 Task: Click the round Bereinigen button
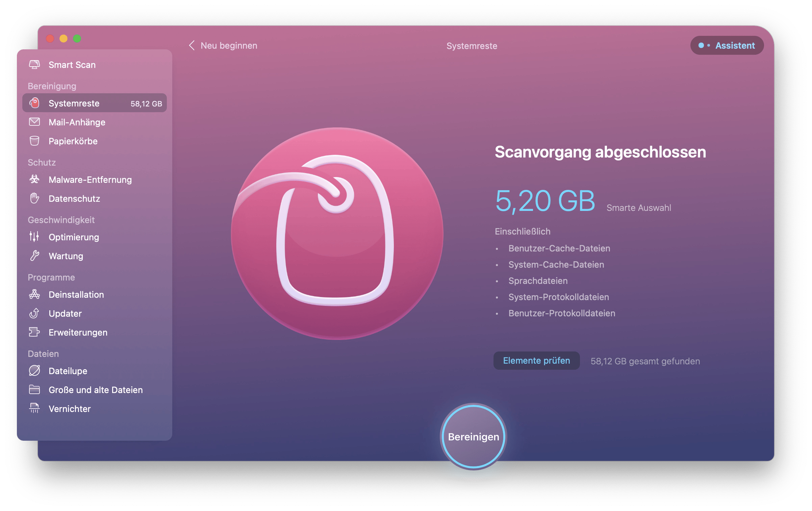[474, 436]
